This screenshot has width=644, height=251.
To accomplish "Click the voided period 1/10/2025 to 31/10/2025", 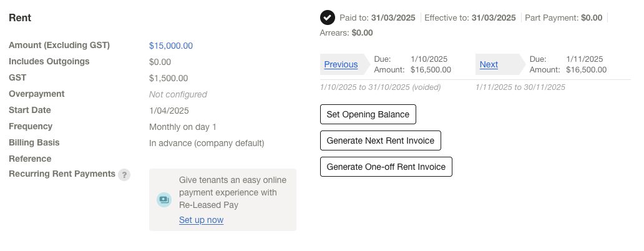I will click(380, 87).
